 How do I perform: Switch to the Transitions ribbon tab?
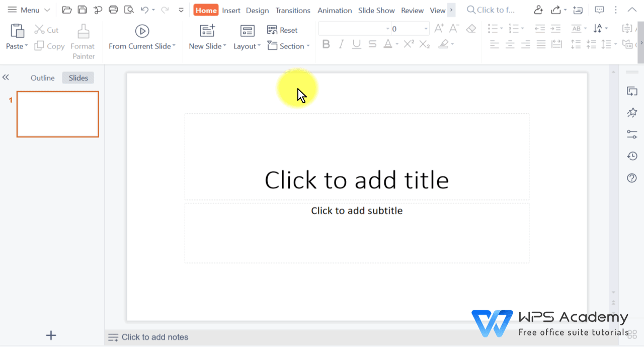tap(292, 10)
